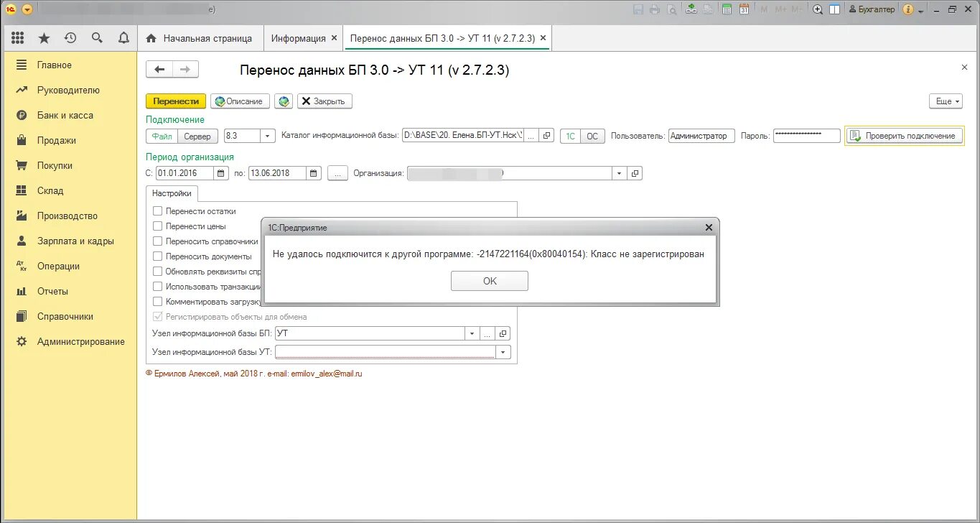Click the period selection ellipsis button
Screen dimensions: 980x523
pos(338,173)
